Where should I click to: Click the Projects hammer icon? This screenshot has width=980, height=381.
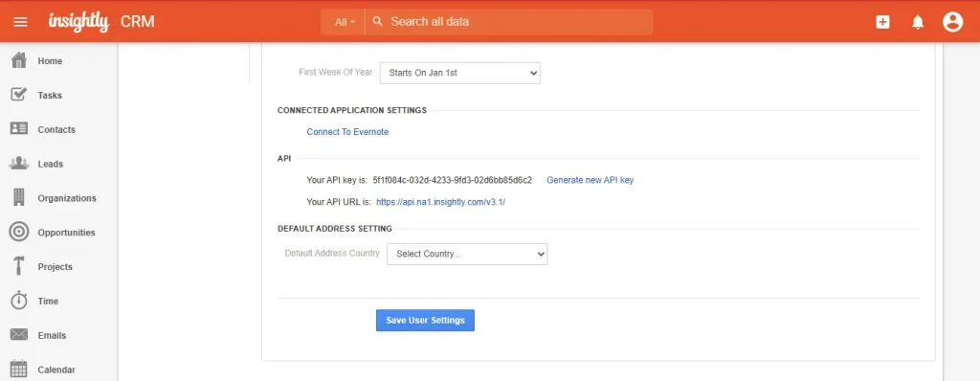(x=19, y=266)
